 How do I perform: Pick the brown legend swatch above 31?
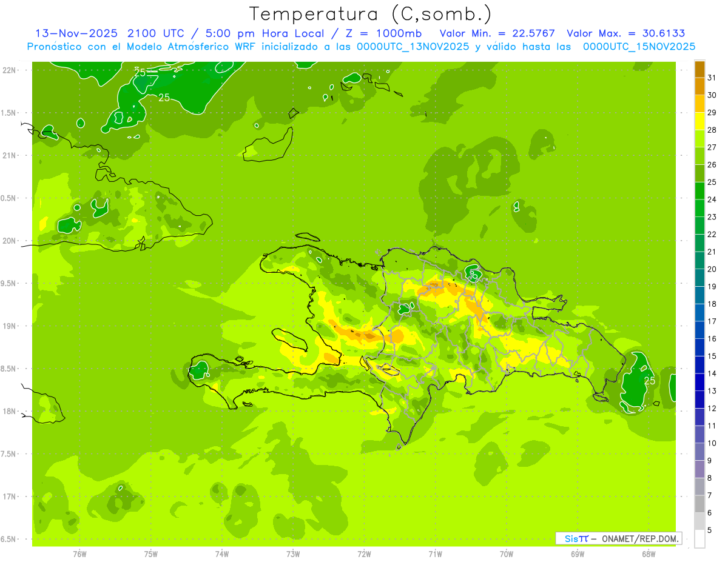(700, 69)
